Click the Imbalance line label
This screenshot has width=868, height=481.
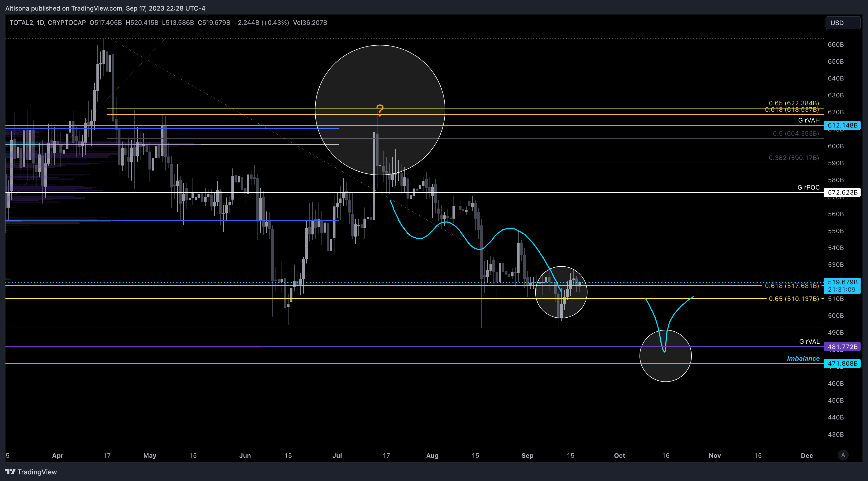(x=803, y=359)
